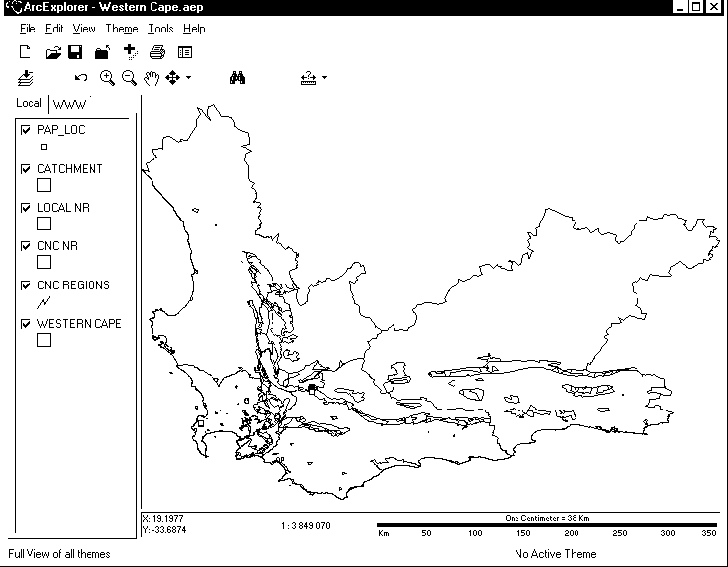This screenshot has width=728, height=567.
Task: Click the LOCAL NR symbol swatch
Action: (44, 223)
